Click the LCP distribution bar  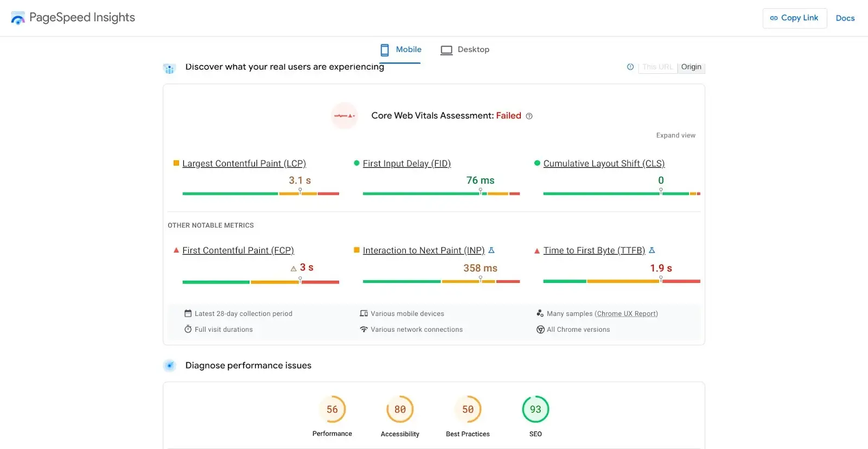261,193
